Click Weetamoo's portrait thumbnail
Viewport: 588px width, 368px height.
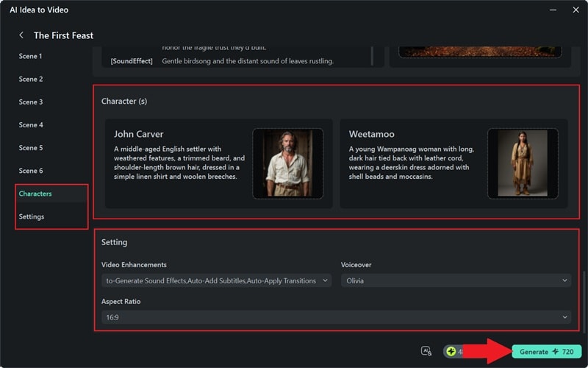pyautogui.click(x=523, y=163)
